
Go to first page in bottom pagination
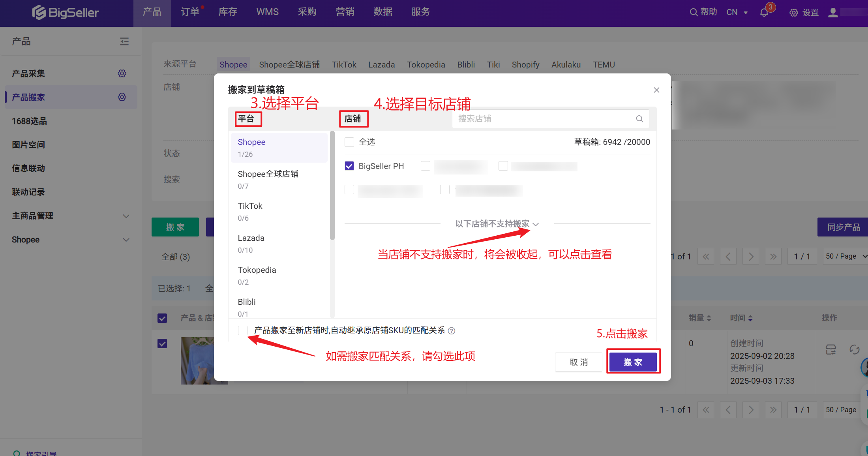pos(706,410)
